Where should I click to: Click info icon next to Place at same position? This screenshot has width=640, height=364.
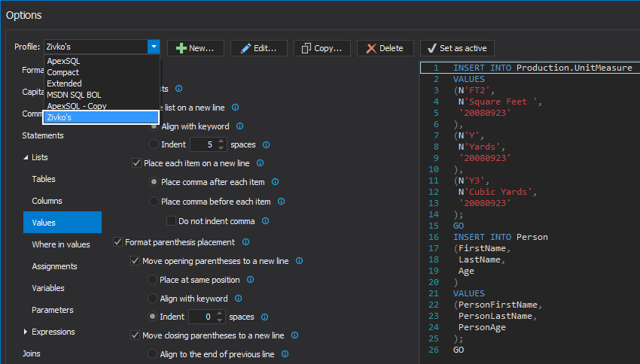251,280
